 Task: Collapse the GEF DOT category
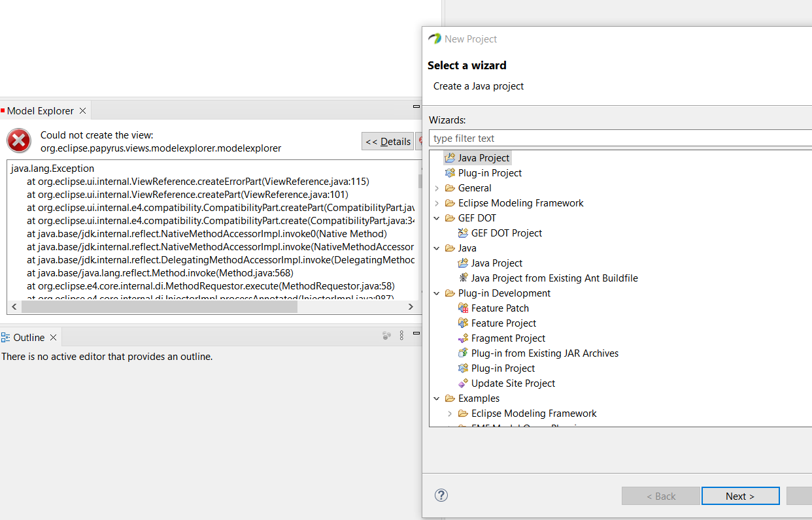437,218
